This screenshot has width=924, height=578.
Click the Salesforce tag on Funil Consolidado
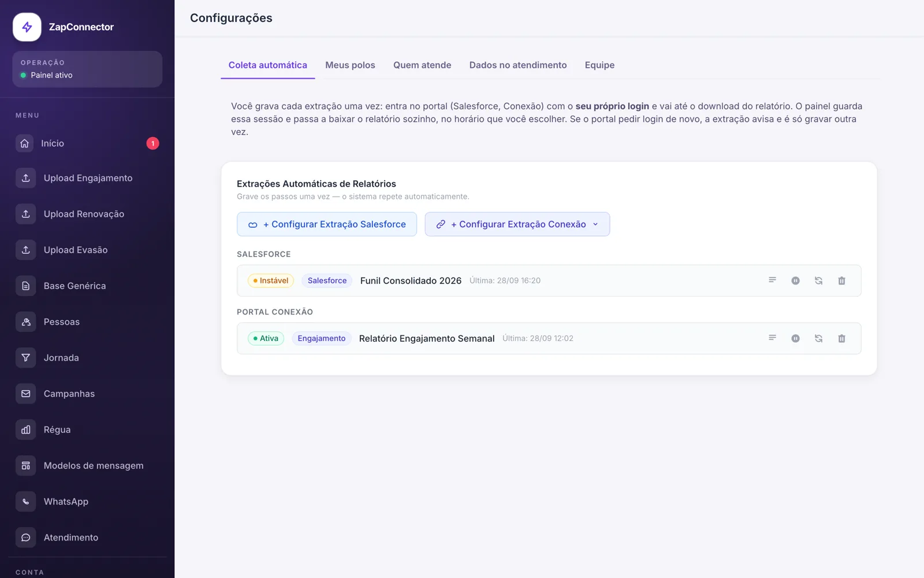pyautogui.click(x=327, y=280)
